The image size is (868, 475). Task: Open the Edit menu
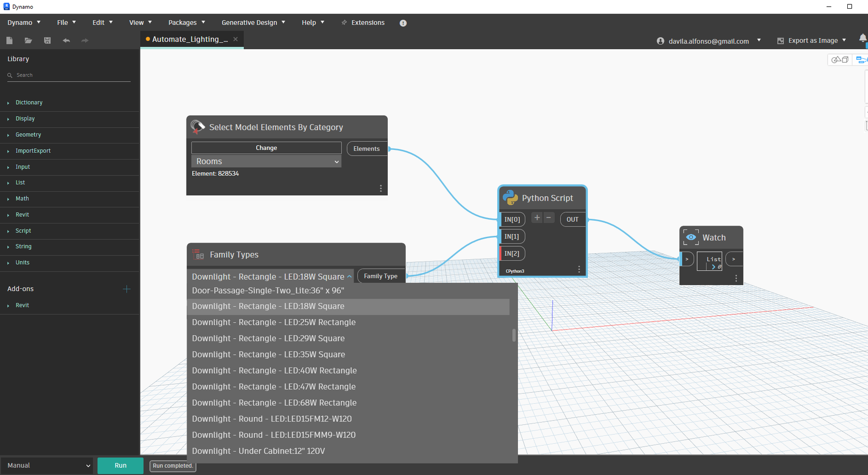coord(103,23)
